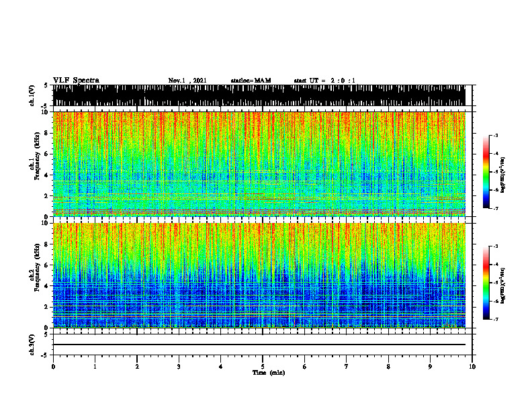This screenshot has height=411, width=532.
Task: Click the "-7" label on upper colorbar
Action: 496,208
